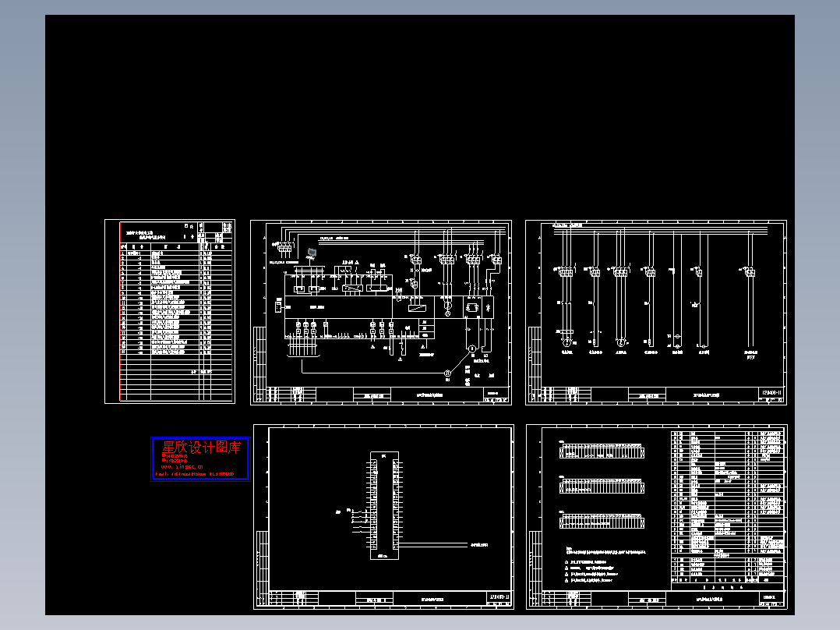This screenshot has width=840, height=630.
Task: Select the uppermost terminal strip diagram
Action: (602, 451)
